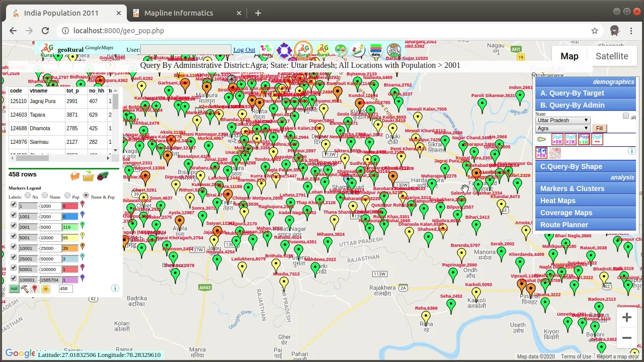Image resolution: width=644 pixels, height=362 pixels.
Task: Click the green 2001-5000 color swatch
Action: 70,227
